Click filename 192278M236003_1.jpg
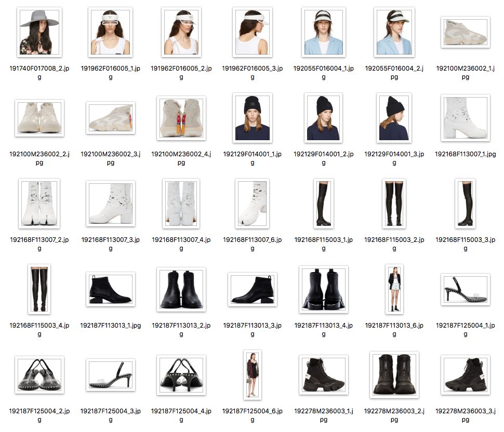The height and width of the screenshot is (432, 504). click(323, 415)
